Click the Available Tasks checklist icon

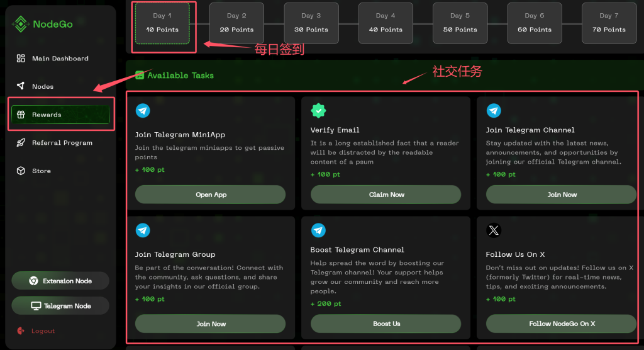[140, 76]
